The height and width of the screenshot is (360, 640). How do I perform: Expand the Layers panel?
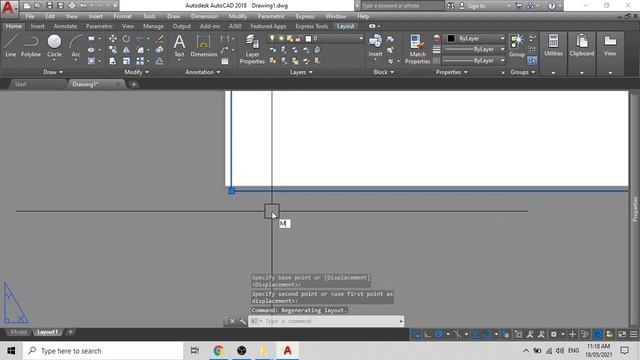pyautogui.click(x=301, y=72)
